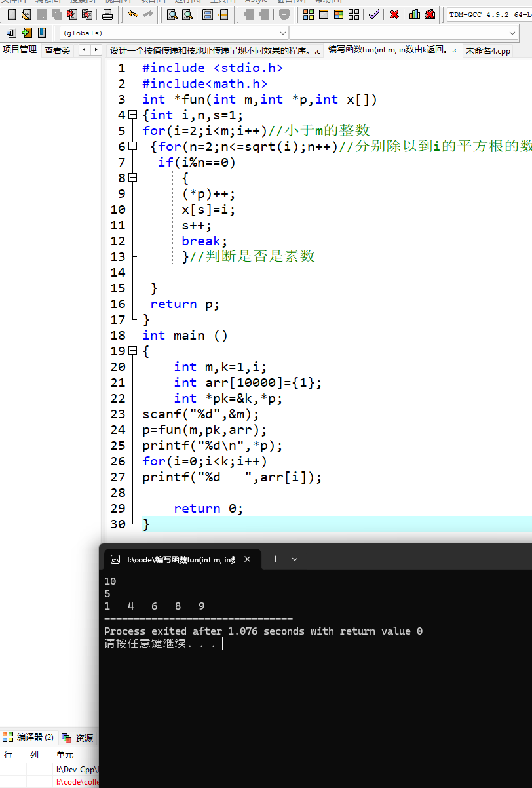
Task: Select the l:\Dev-Cpp compiler message row
Action: point(49,769)
